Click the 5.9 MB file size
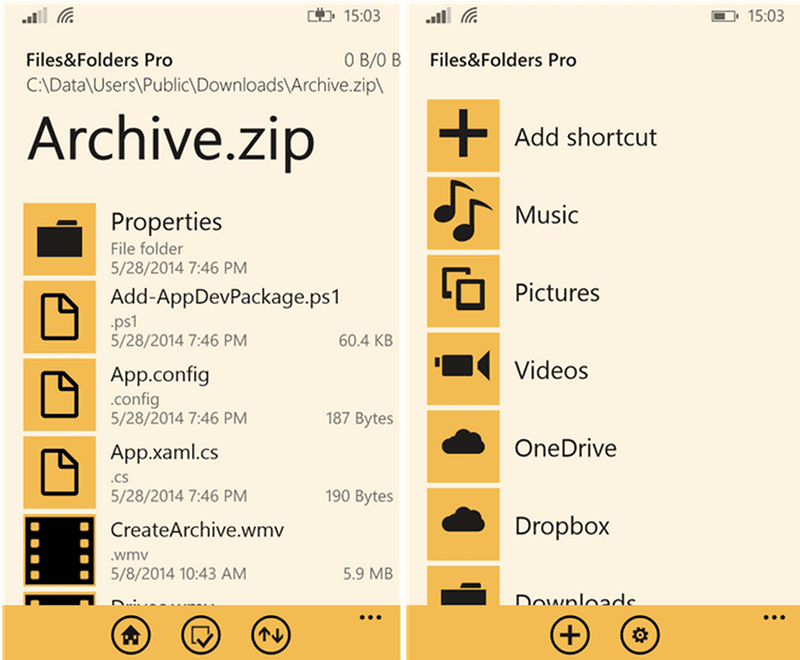800x660 pixels. tap(368, 574)
